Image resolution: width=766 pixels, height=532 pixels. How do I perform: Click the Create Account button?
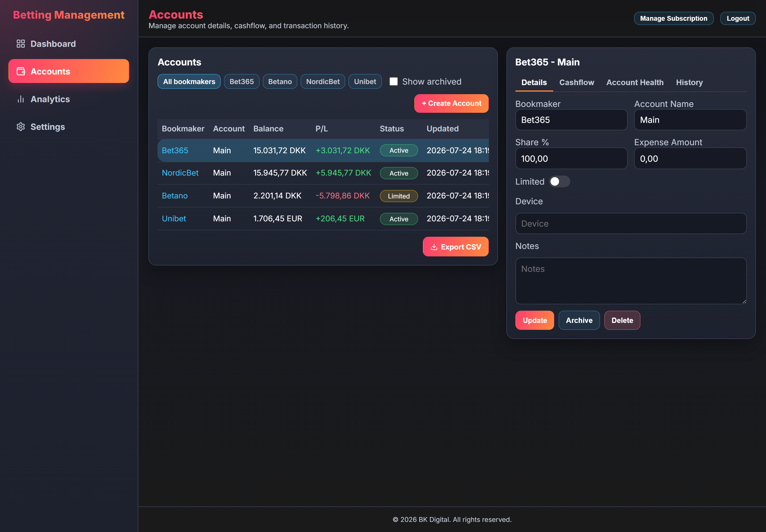tap(451, 103)
